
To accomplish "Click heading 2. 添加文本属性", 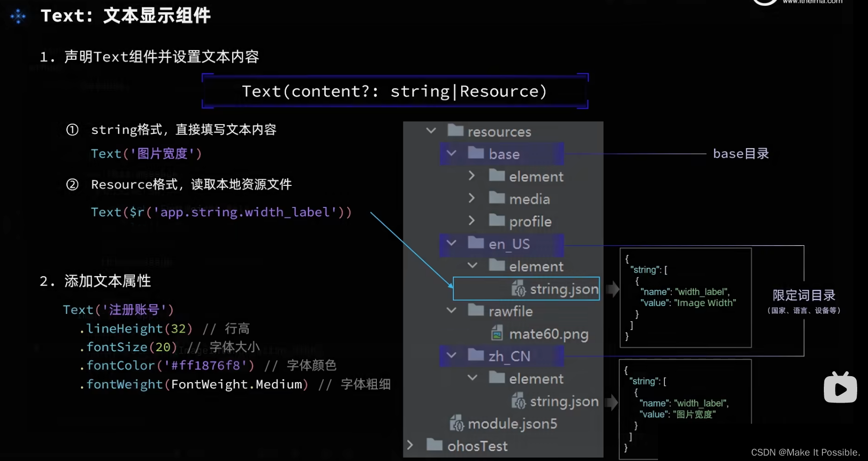I will (x=95, y=281).
